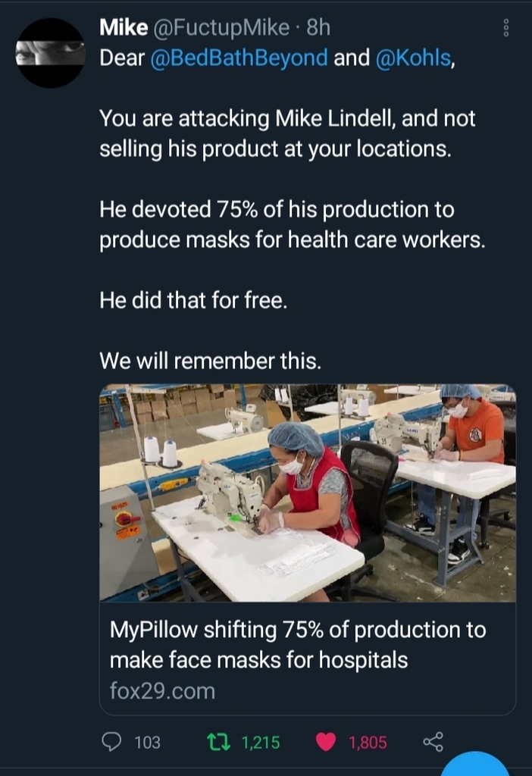View the 1,805 likes count

point(368,743)
